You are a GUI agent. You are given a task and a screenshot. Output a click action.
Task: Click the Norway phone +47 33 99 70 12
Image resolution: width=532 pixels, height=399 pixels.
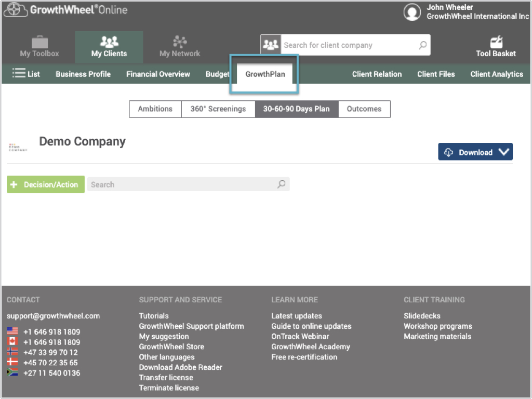50,353
